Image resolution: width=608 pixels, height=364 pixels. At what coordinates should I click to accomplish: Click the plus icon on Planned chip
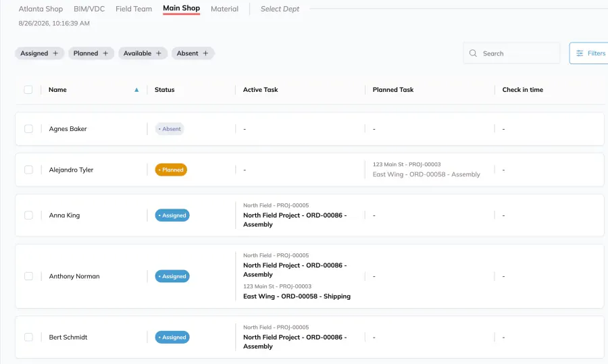(105, 53)
